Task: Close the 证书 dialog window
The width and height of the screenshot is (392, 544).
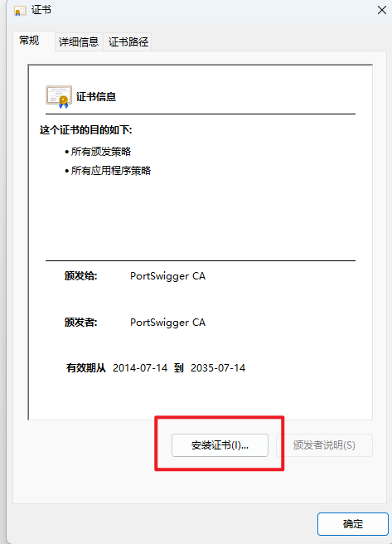Action: pyautogui.click(x=382, y=10)
